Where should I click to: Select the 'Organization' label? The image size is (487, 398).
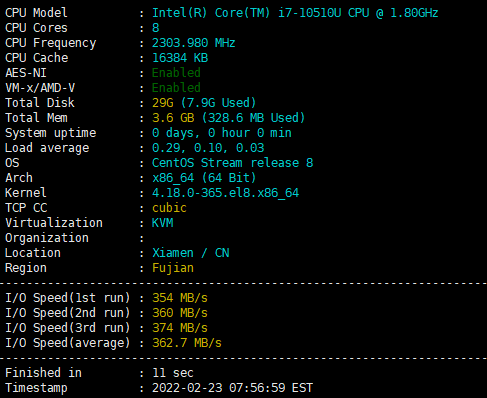(x=47, y=238)
